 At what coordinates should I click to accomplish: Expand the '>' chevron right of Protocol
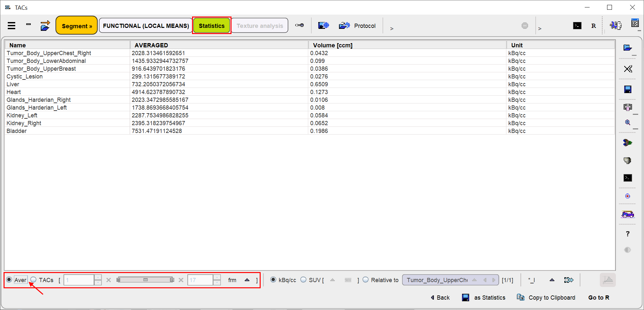[392, 29]
